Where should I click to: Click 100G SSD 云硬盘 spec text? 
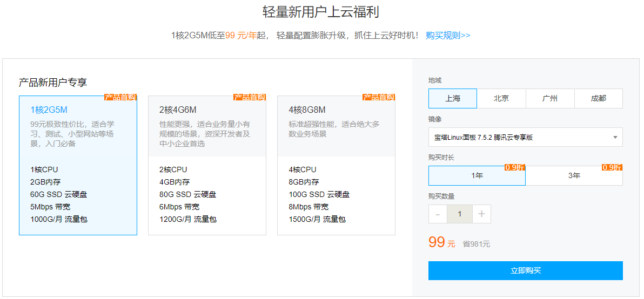pos(319,194)
